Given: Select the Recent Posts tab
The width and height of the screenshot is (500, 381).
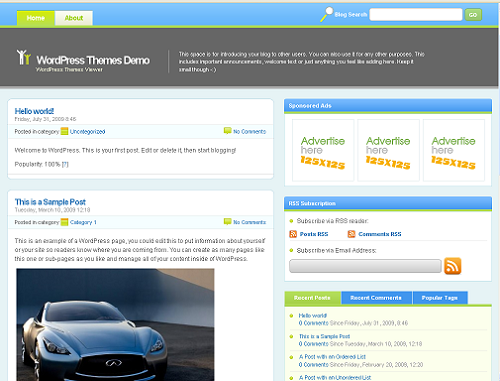Looking at the screenshot, I should pos(312,298).
